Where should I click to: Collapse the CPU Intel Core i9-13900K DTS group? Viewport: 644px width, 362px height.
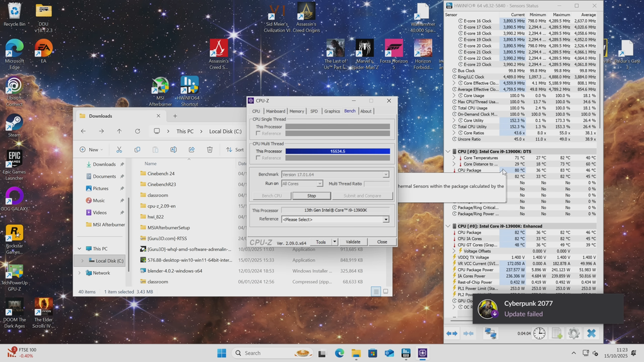click(448, 152)
